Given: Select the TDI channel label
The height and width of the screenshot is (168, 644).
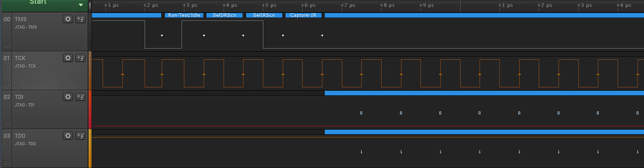Looking at the screenshot, I should 19,97.
